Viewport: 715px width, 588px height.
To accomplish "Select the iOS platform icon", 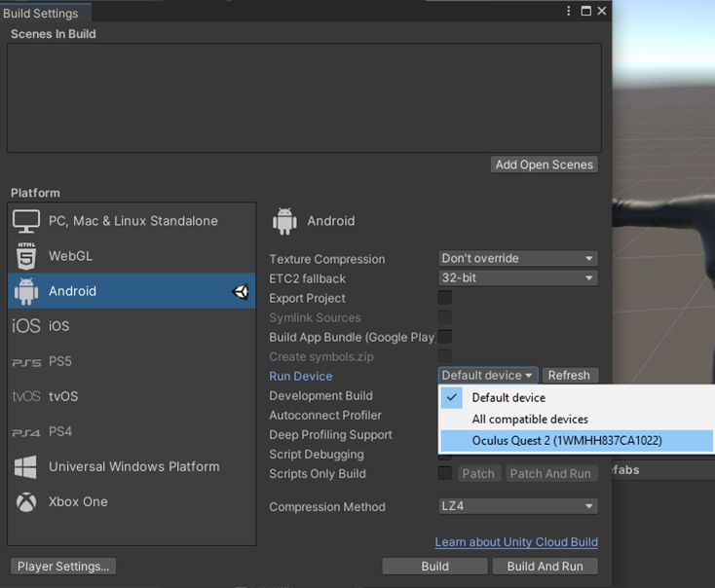I will pos(26,326).
